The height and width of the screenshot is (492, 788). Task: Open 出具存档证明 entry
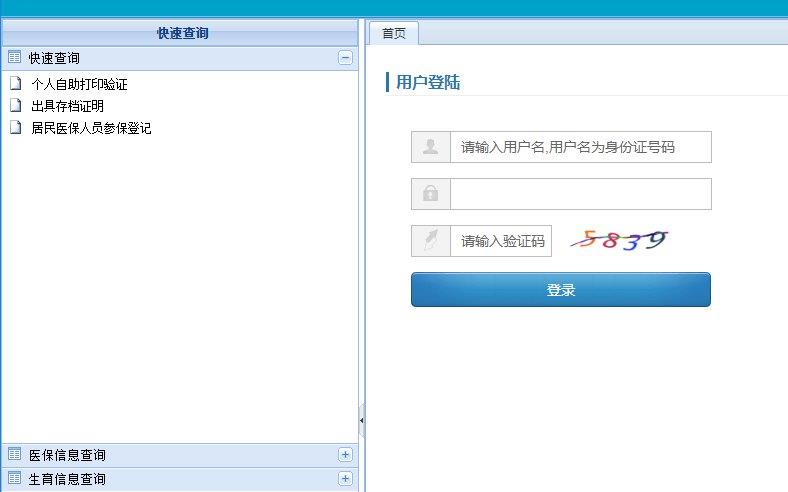point(67,106)
